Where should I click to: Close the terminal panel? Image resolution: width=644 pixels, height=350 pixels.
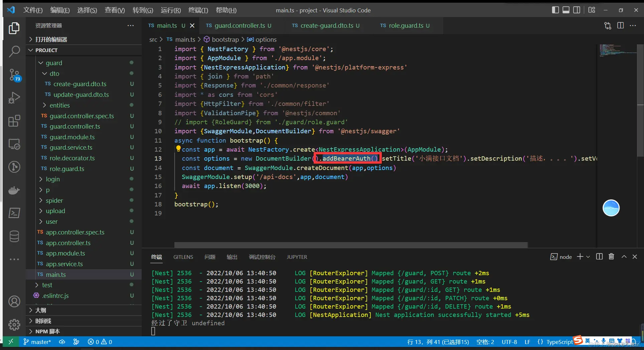click(635, 256)
